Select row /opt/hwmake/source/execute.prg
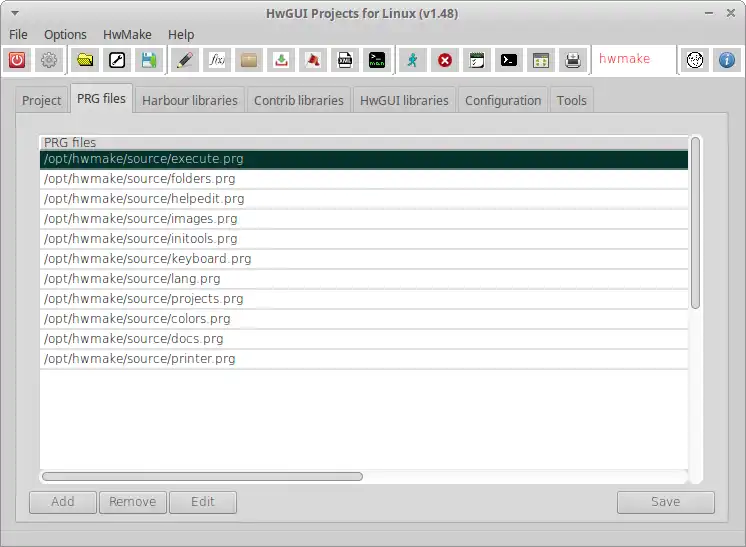The image size is (746, 547). pyautogui.click(x=363, y=159)
